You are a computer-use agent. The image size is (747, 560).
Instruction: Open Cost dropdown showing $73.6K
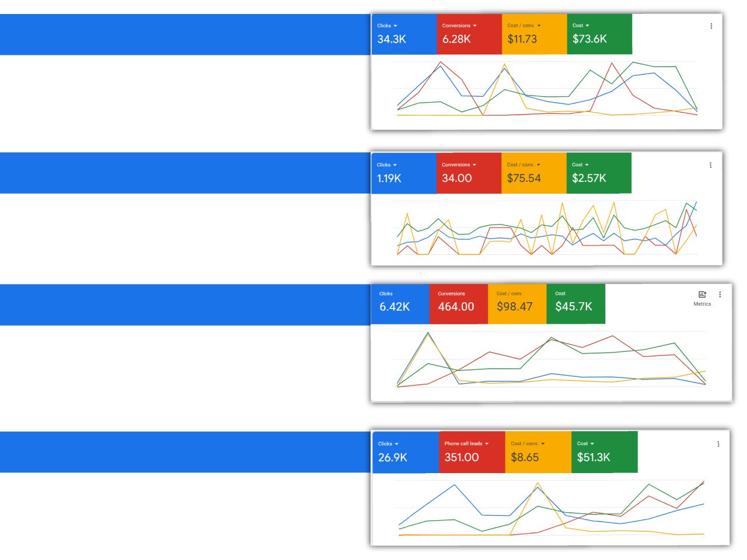point(581,26)
